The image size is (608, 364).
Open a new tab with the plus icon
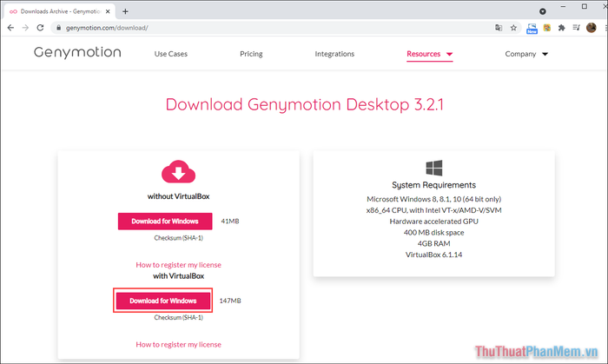point(125,11)
